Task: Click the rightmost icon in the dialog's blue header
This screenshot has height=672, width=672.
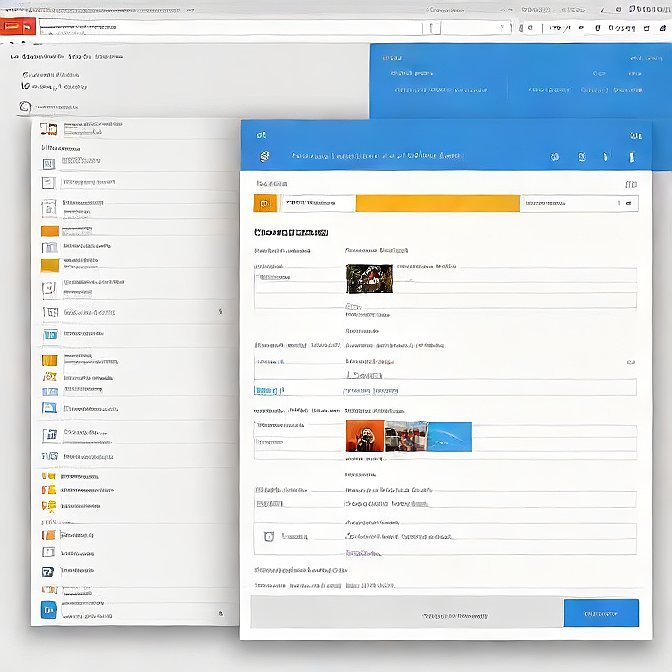Action: coord(631,157)
